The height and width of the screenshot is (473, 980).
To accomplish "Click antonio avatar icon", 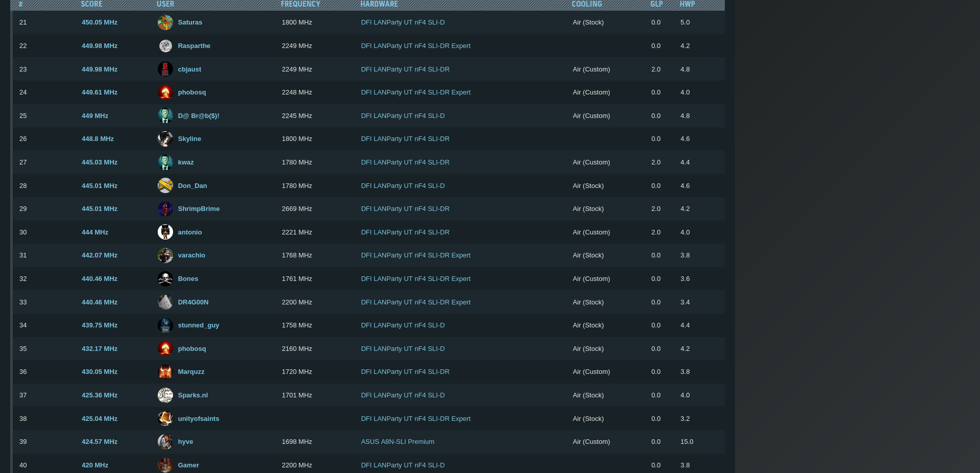I will tap(165, 232).
